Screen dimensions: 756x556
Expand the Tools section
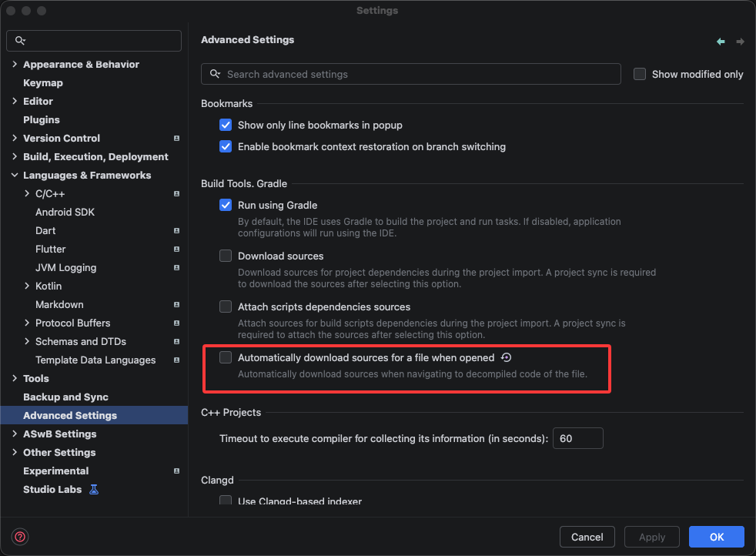(15, 379)
